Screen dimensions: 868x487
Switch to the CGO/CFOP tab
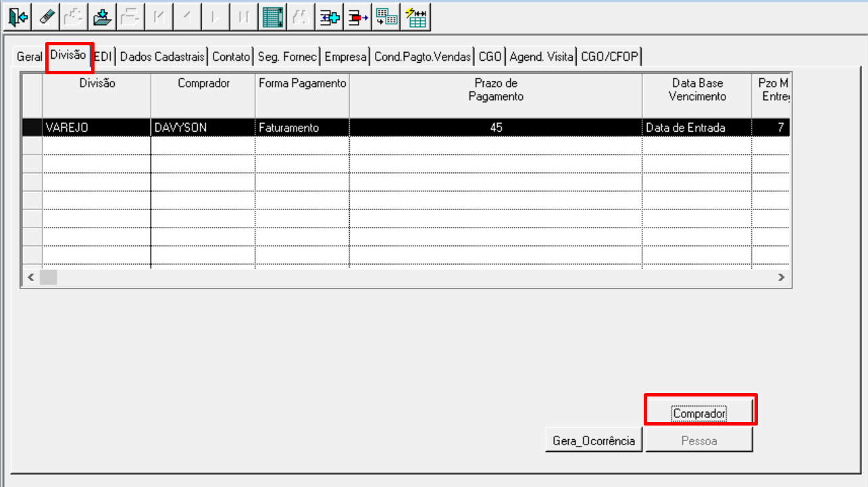tap(610, 57)
